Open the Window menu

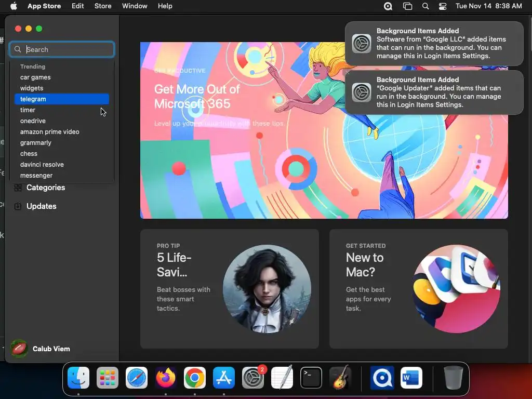(x=135, y=6)
